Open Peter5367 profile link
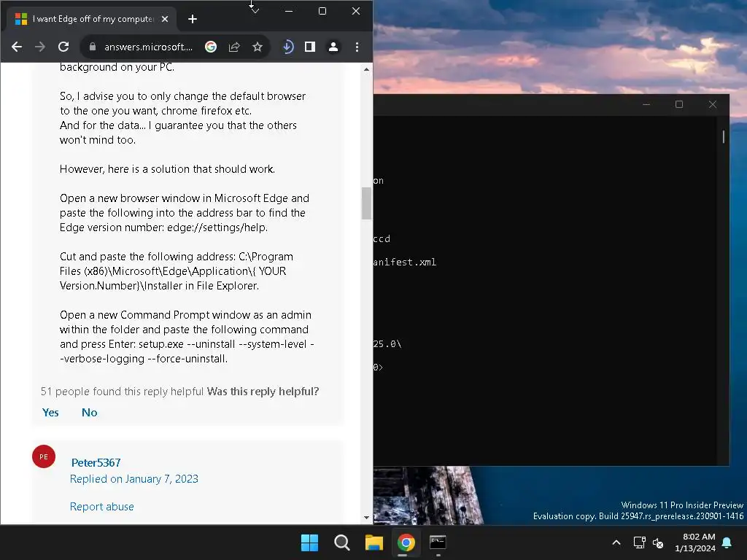Viewport: 747px width, 560px height. pos(96,462)
